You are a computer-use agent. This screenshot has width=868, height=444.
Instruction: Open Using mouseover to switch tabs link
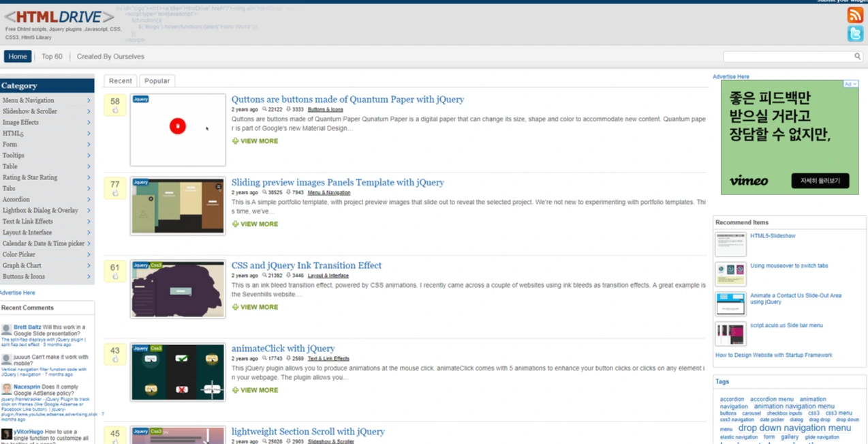point(789,266)
